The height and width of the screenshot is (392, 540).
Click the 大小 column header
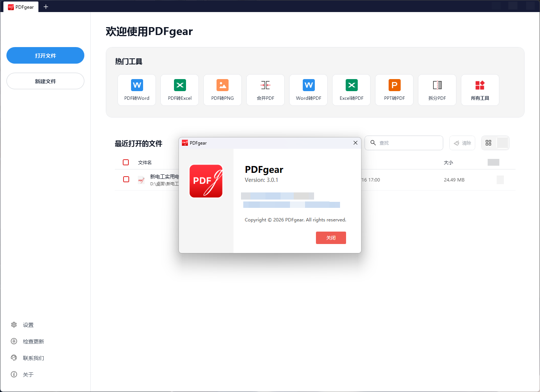tap(448, 163)
